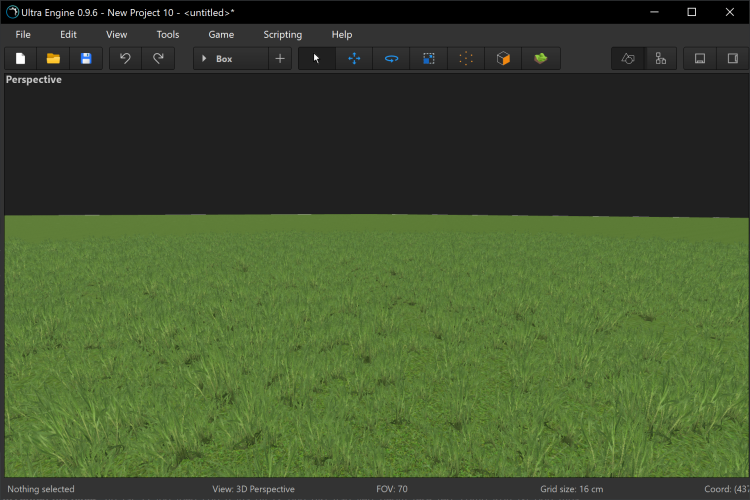Close the Ultra Engine window
This screenshot has width=750, height=500.
point(729,12)
